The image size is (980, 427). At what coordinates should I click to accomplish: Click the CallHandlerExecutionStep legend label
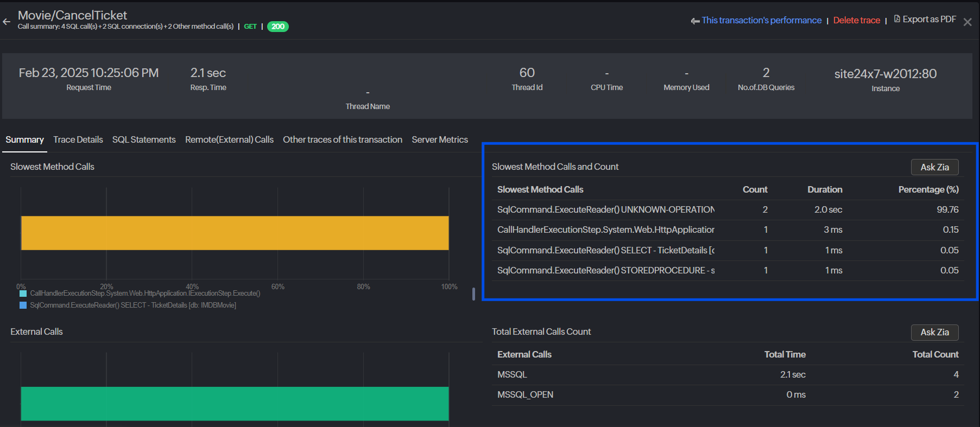coord(145,294)
